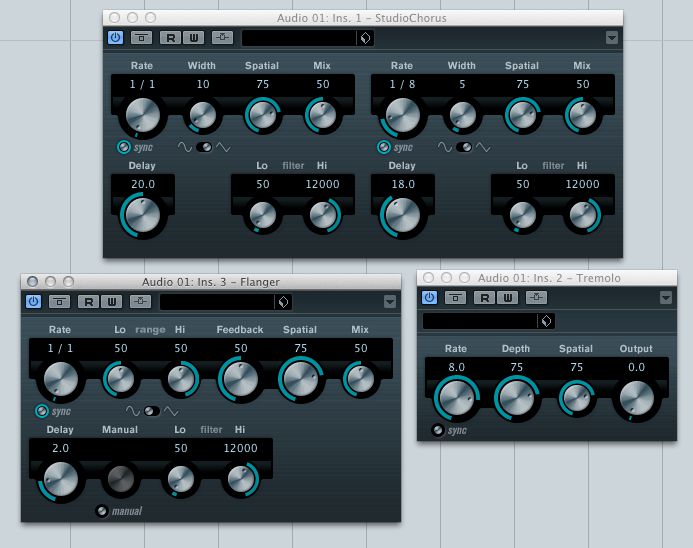Toggle sync on right StudioChorus stage

point(383,147)
